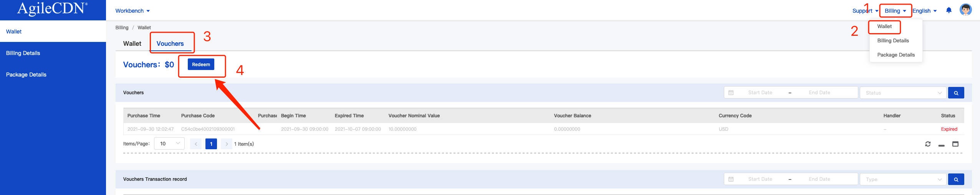
Task: Open Package Details in the left sidebar
Action: 26,75
